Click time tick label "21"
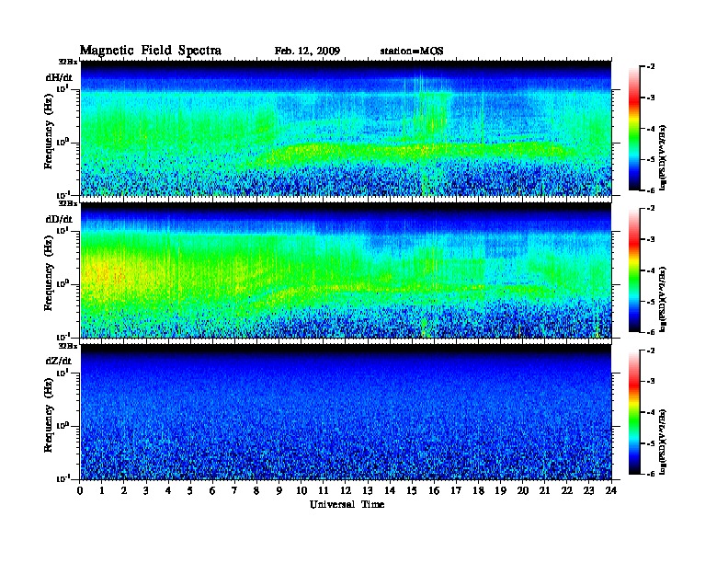Image resolution: width=728 pixels, height=563 pixels. [544, 490]
